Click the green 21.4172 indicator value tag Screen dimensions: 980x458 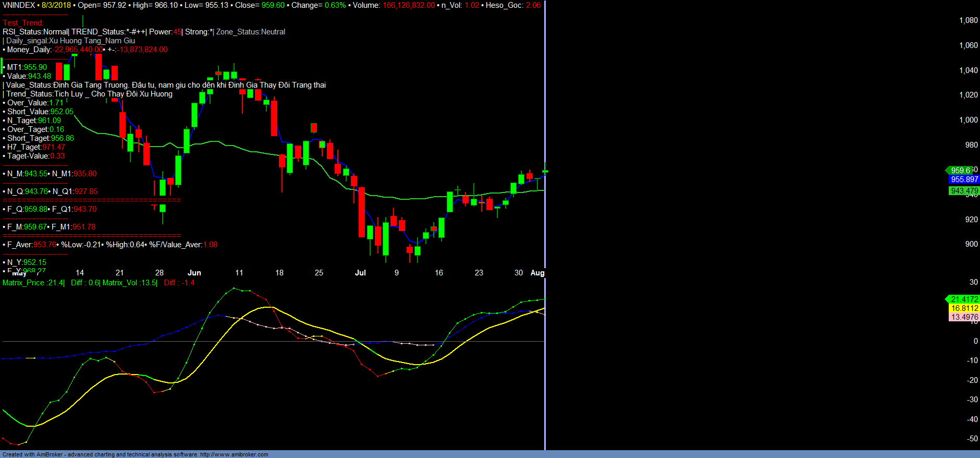(964, 299)
